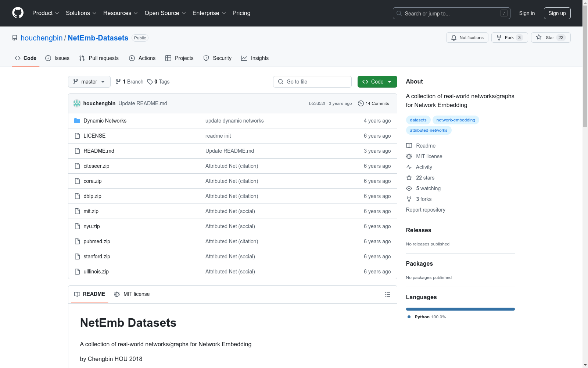Star this repository
This screenshot has width=588, height=368.
[x=551, y=38]
